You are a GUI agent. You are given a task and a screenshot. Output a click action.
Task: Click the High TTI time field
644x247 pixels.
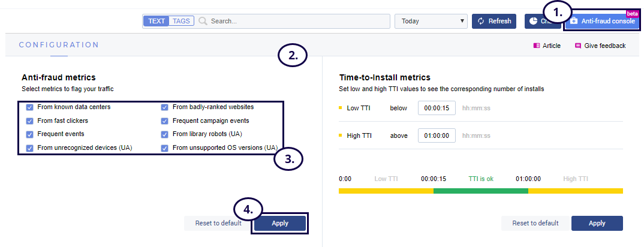click(436, 135)
